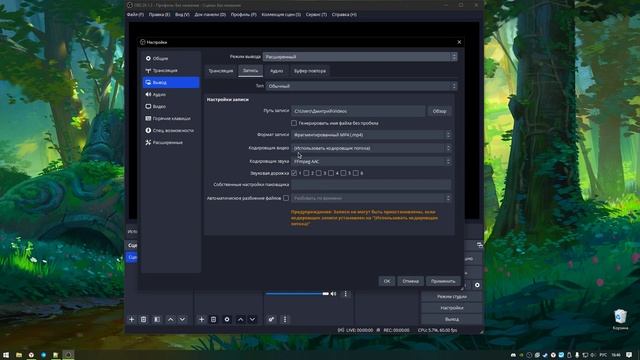Image resolution: width=640 pixels, height=360 pixels.
Task: Enable audio track 5 checkbox
Action: (343, 173)
